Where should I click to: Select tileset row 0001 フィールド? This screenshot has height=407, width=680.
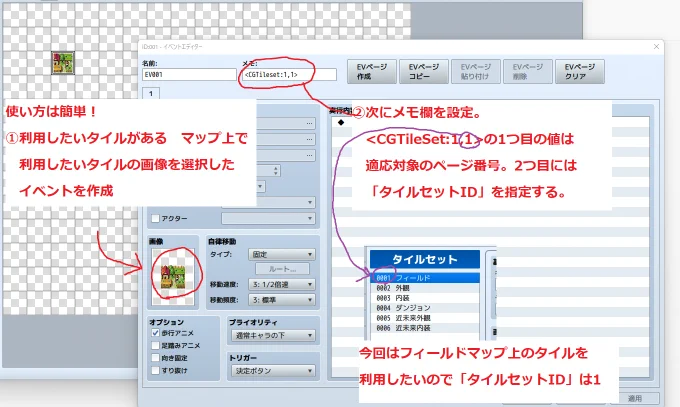425,278
